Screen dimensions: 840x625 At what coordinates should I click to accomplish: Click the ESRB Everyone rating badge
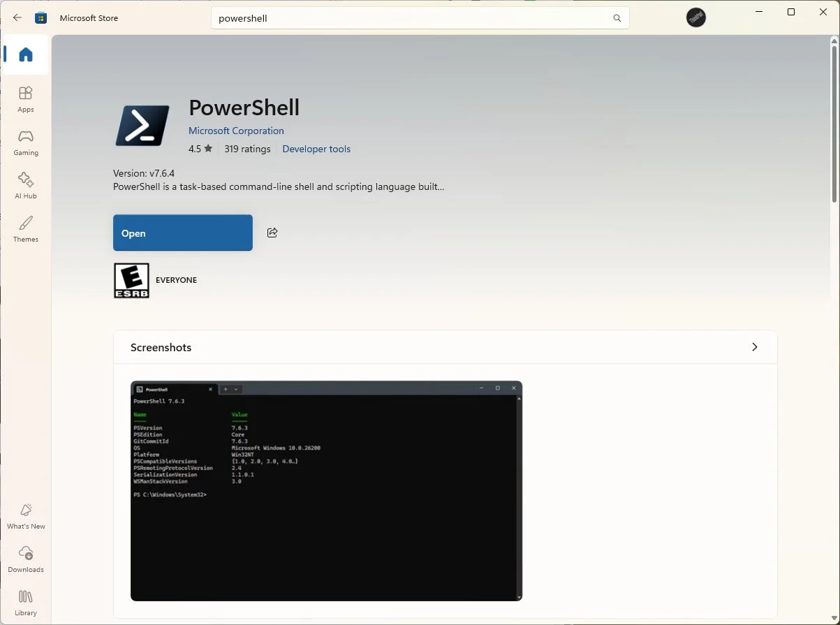[131, 281]
